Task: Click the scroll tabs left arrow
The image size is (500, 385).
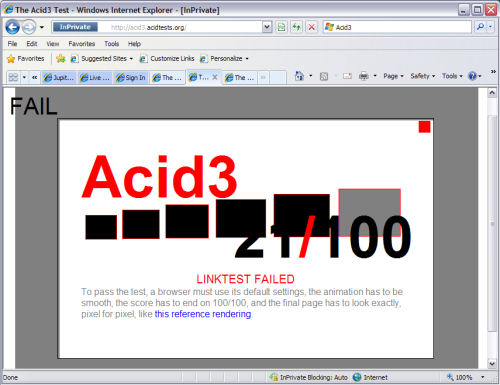Action: [34, 77]
